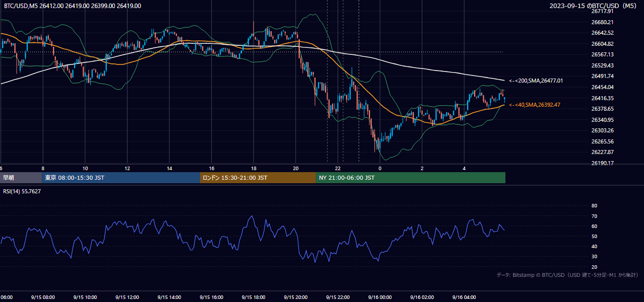Image resolution: width=644 pixels, height=302 pixels.
Task: Click price axis value 26265.56
Action: pos(602,141)
